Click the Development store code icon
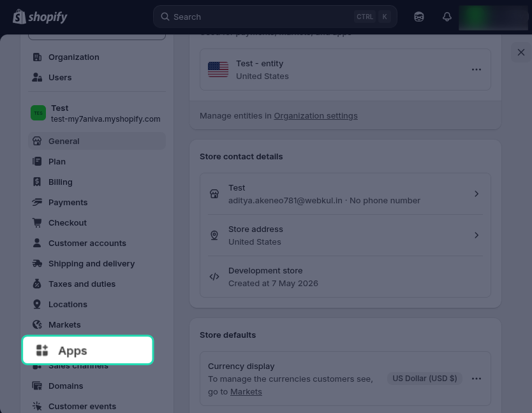532x413 pixels. point(214,277)
